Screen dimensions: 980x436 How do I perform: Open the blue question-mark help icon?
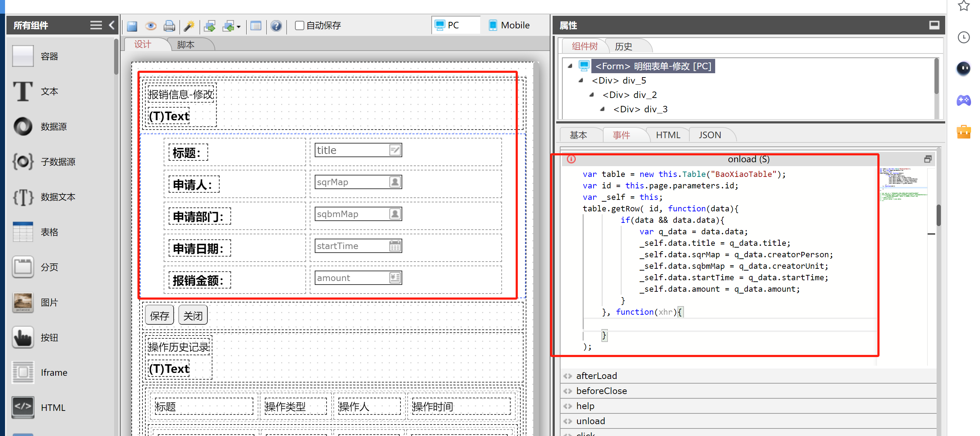[x=276, y=26]
